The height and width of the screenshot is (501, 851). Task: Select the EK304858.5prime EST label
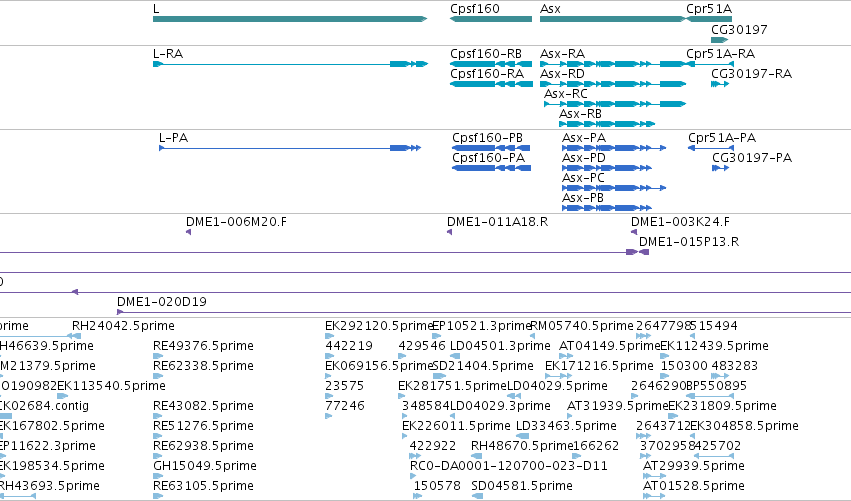(x=744, y=426)
